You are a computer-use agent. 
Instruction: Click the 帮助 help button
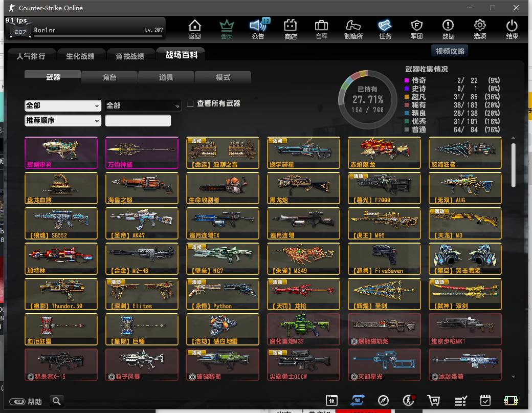point(26,401)
